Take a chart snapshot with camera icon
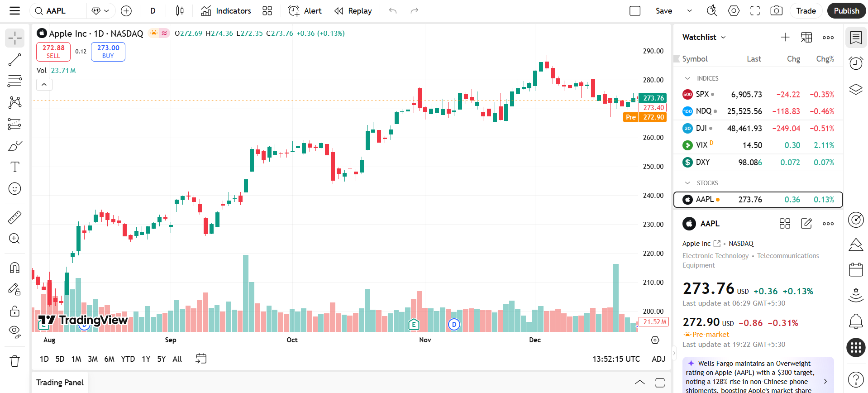 tap(776, 11)
